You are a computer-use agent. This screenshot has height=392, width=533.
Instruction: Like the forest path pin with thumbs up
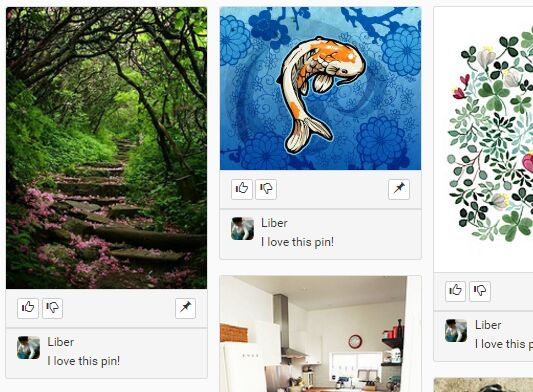click(28, 308)
